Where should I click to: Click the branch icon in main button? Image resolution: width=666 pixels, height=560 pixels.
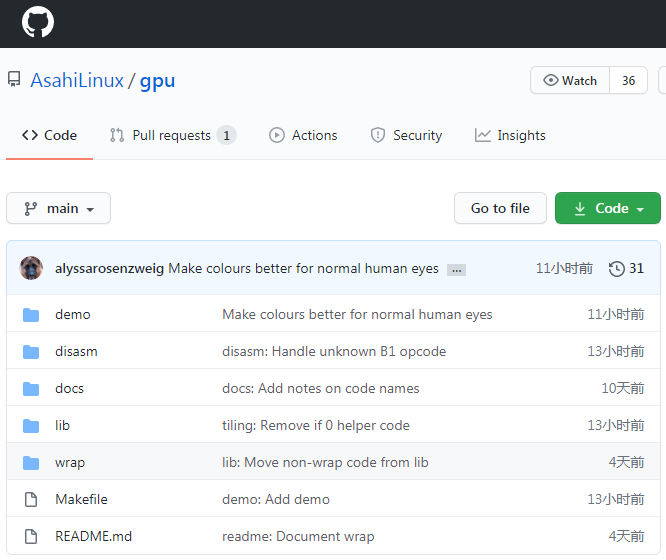[x=31, y=209]
